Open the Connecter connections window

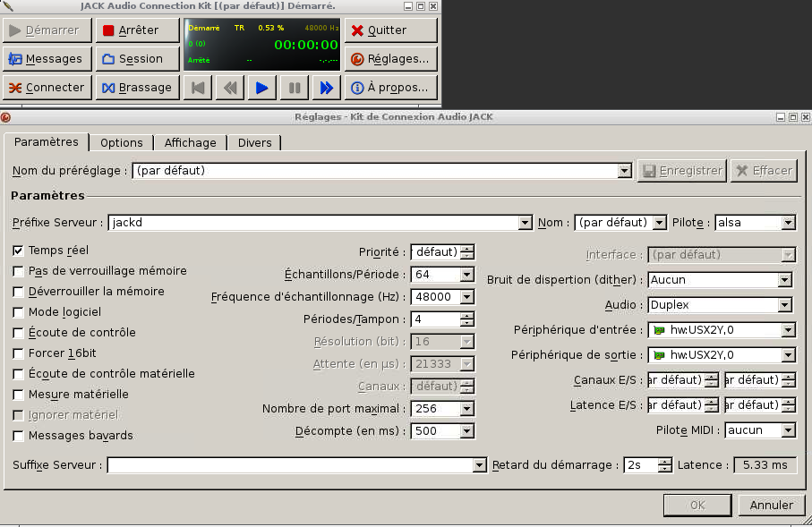47,88
